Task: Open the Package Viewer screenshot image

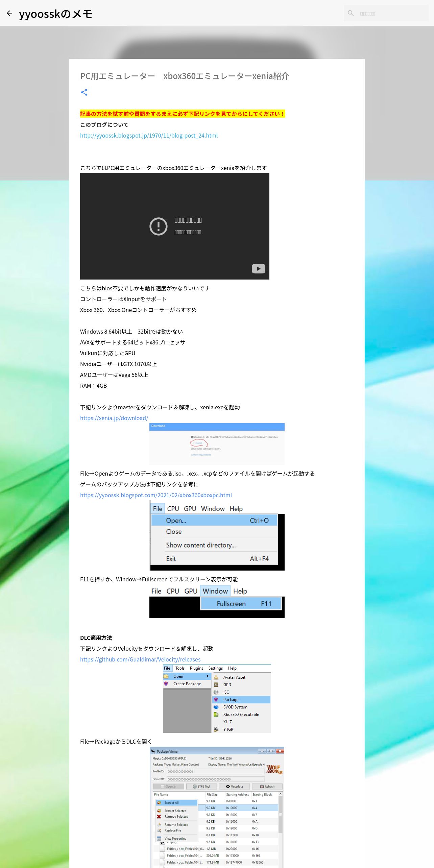Action: (x=217, y=807)
